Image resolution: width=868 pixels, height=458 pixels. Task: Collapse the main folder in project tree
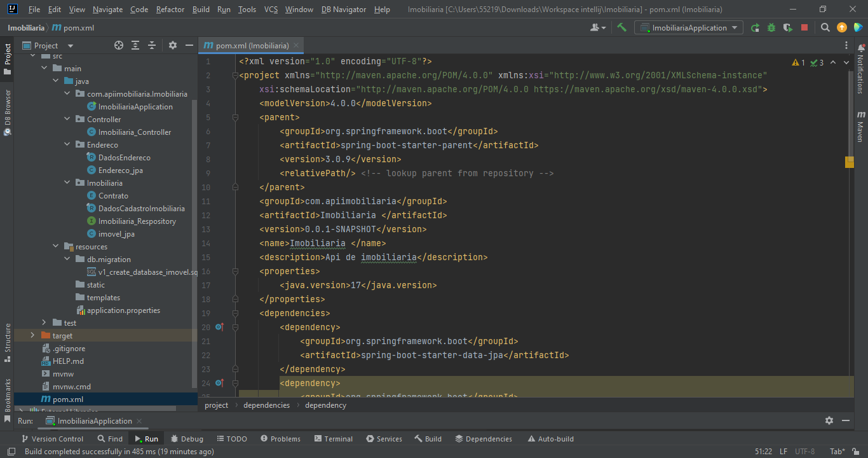tap(44, 69)
